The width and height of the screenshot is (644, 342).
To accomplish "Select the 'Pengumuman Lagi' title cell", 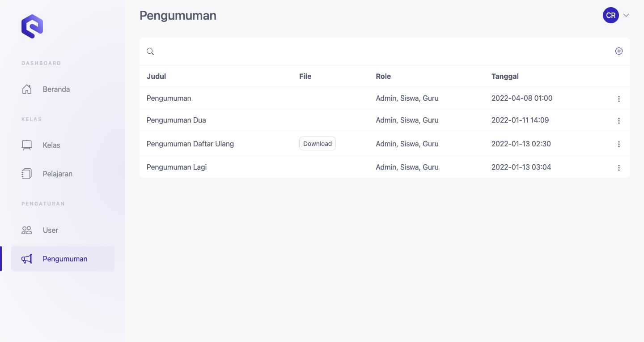I will (x=177, y=167).
